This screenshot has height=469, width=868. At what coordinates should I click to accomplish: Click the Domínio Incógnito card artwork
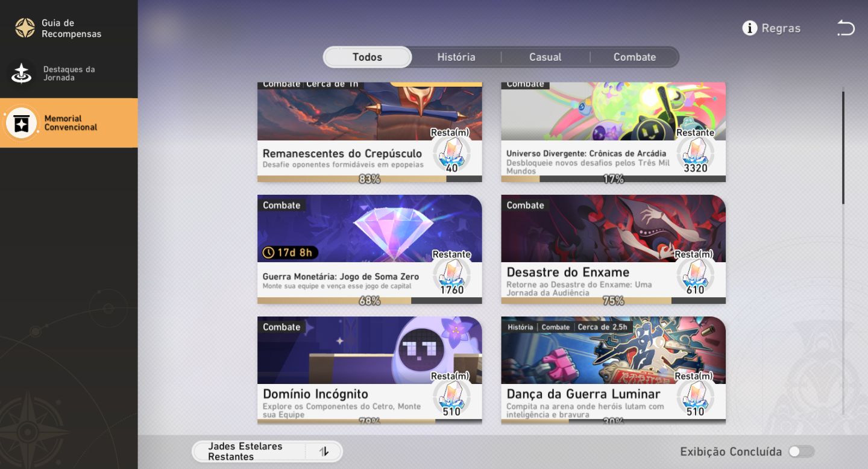pyautogui.click(x=370, y=350)
